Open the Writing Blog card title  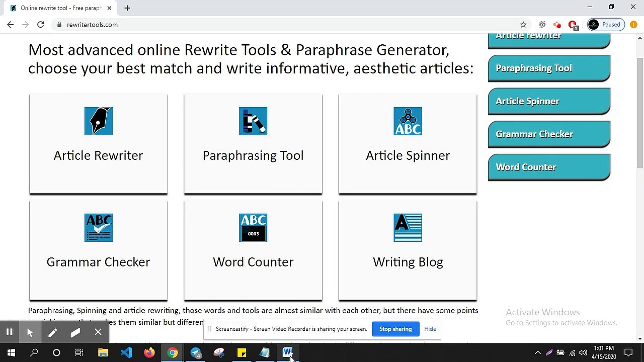click(x=408, y=262)
